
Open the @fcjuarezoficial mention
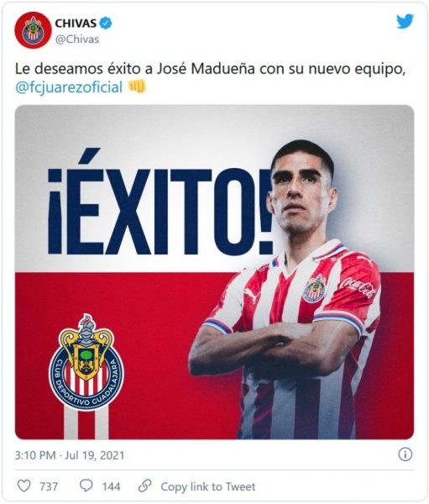point(69,87)
